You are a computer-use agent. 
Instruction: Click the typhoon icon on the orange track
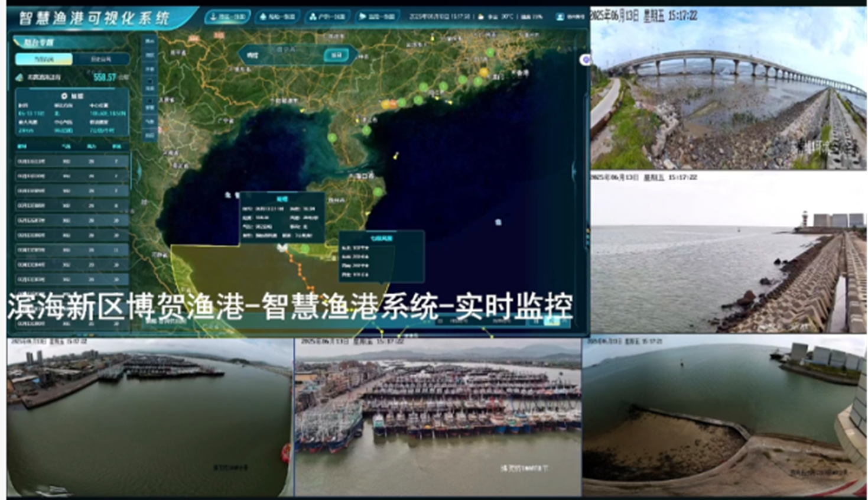coord(282,248)
